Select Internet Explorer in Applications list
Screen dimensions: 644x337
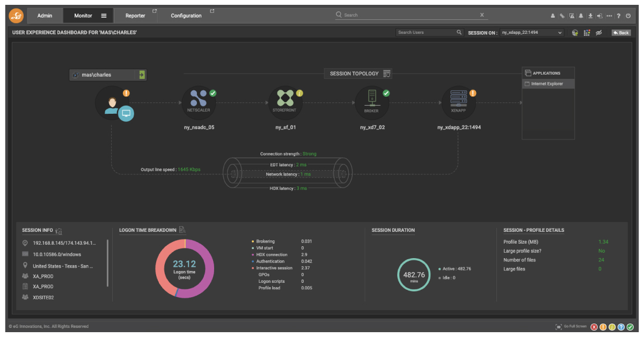click(x=548, y=84)
